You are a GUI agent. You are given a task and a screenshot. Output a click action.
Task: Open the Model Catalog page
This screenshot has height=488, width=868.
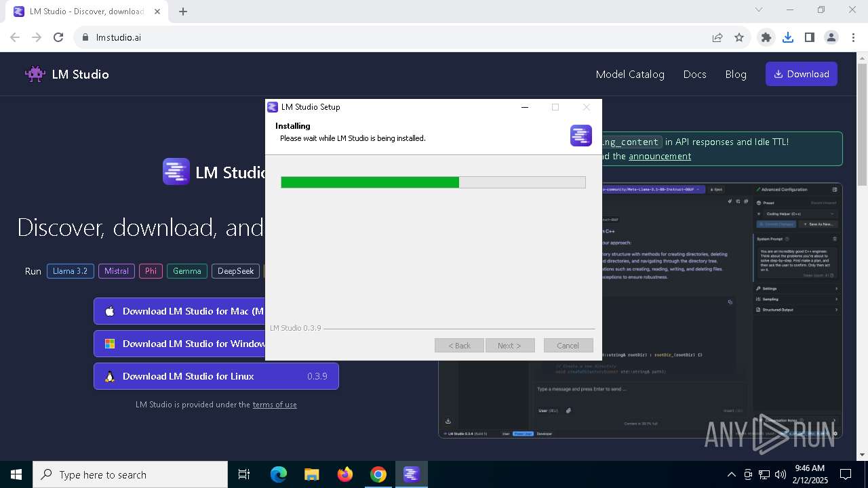tap(630, 74)
